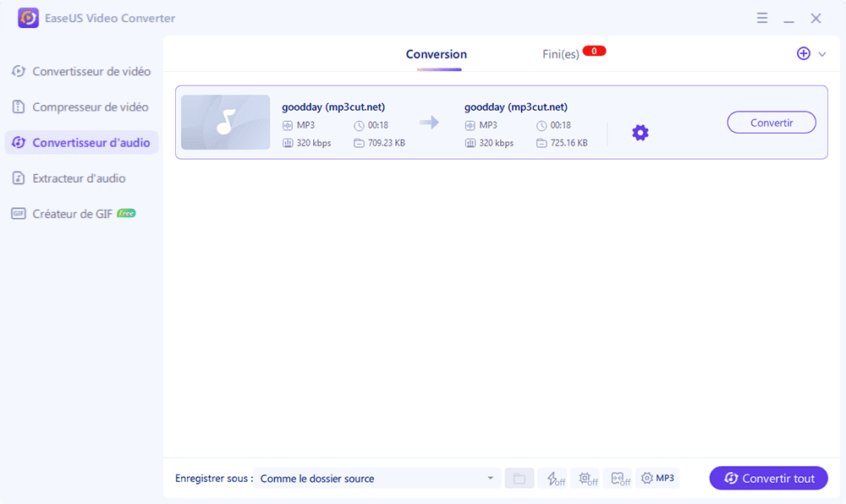Expand the add files dropdown arrow

820,53
